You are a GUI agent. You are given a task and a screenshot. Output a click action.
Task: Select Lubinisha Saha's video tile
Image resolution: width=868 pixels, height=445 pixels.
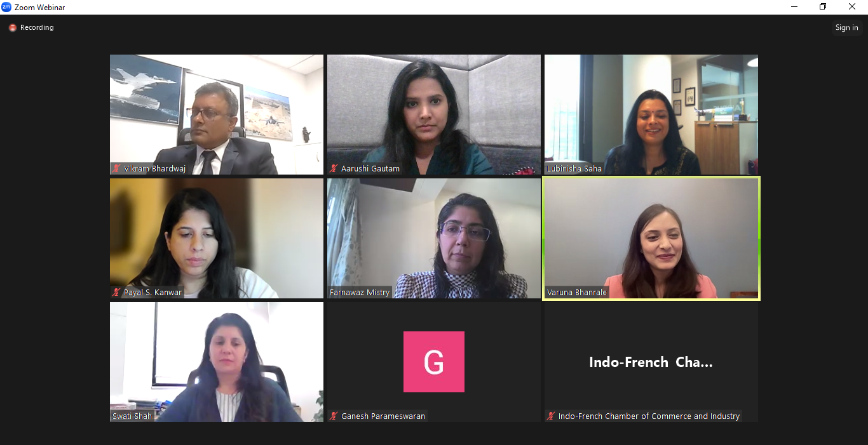[651, 114]
